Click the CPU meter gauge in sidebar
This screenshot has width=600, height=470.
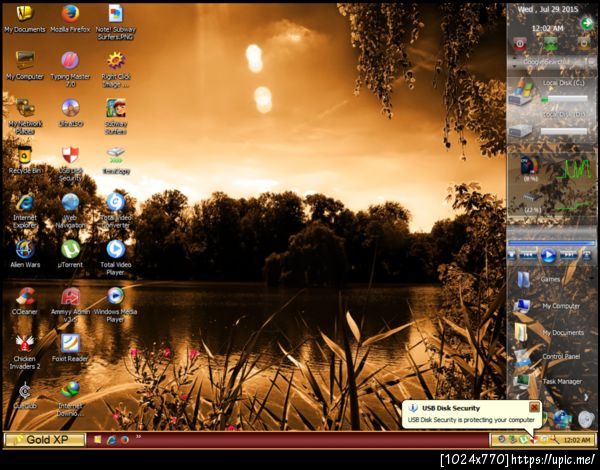pos(530,165)
